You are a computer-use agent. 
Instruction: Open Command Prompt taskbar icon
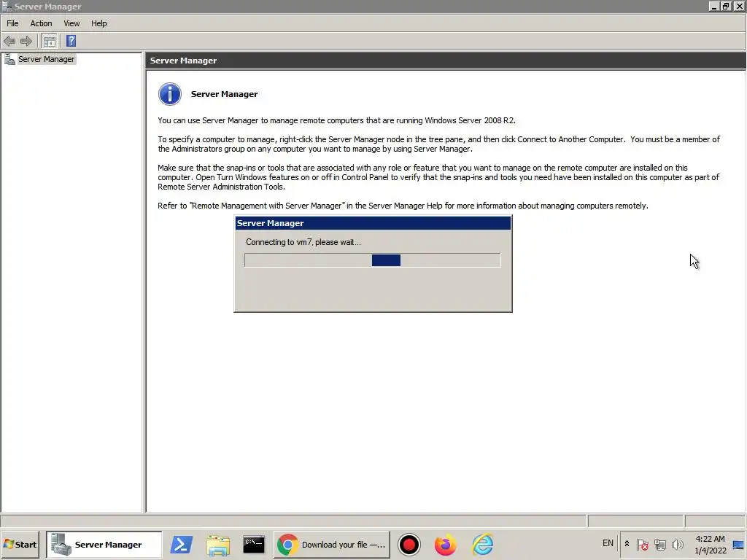coord(254,544)
